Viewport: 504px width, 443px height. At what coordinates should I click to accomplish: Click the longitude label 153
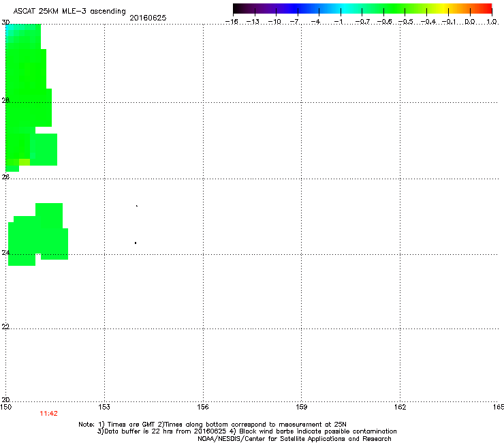tap(104, 407)
